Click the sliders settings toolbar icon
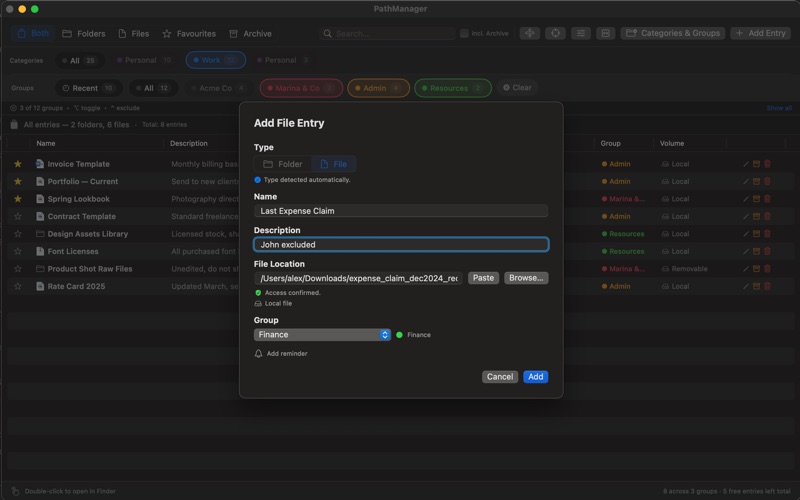The width and height of the screenshot is (800, 500). 581,33
